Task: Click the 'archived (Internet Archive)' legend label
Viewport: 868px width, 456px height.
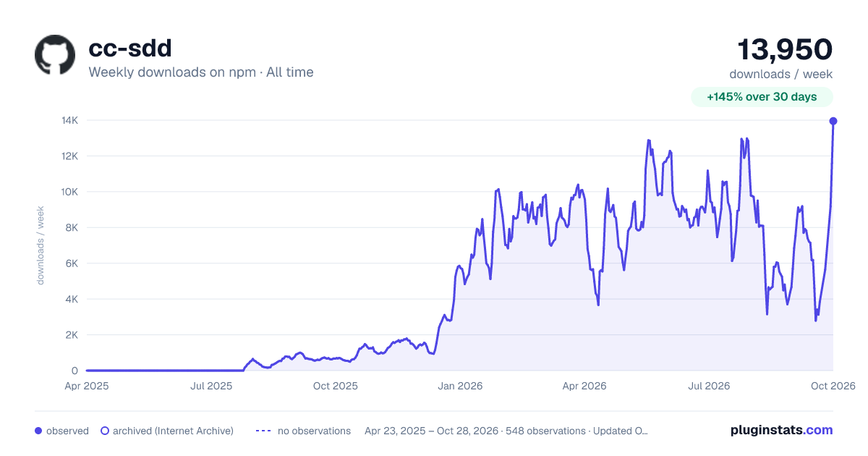Action: click(x=173, y=431)
